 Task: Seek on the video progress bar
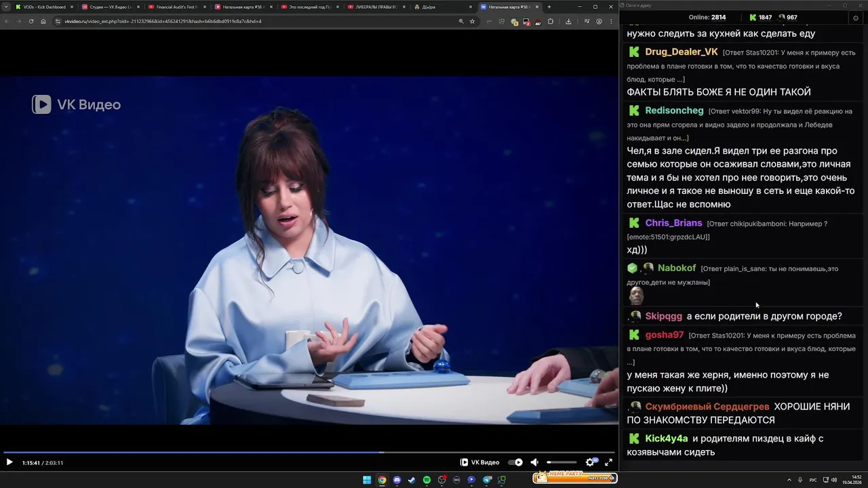point(309,452)
